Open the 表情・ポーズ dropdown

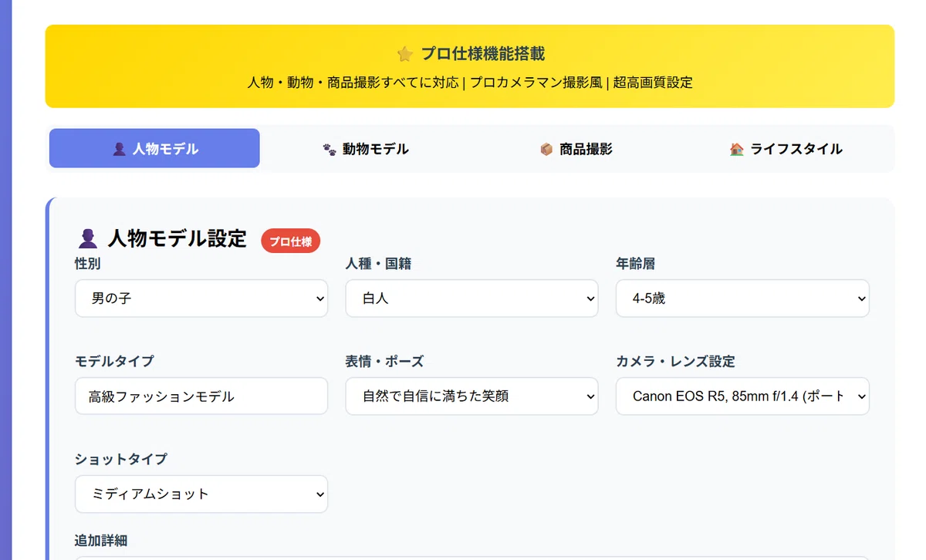click(x=471, y=396)
